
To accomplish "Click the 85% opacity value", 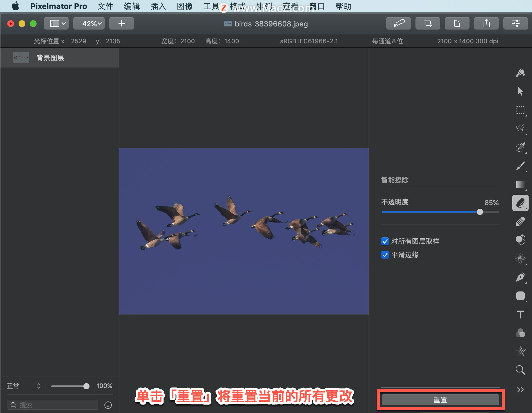I will [491, 203].
